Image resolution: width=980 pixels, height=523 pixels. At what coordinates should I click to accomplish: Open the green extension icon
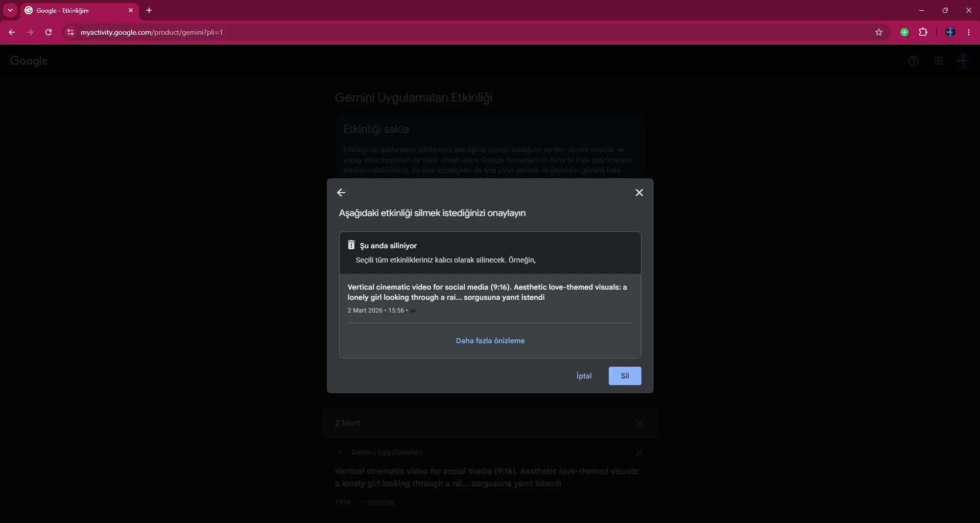[904, 32]
